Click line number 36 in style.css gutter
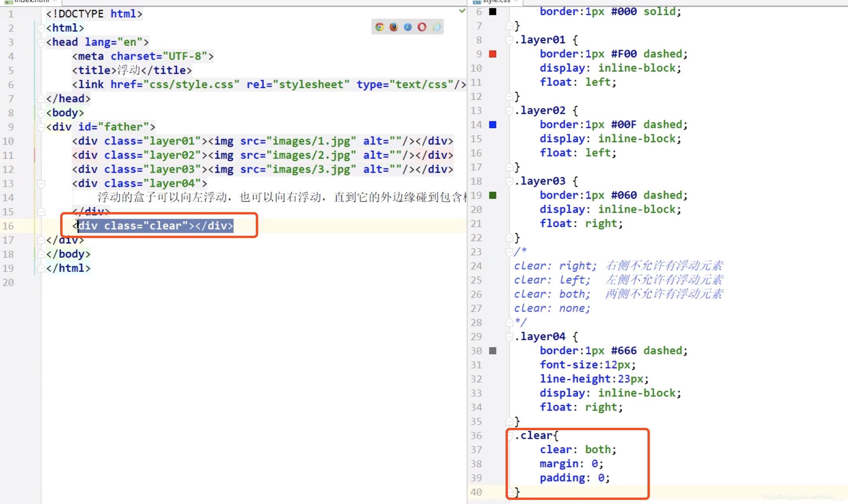 [x=476, y=436]
